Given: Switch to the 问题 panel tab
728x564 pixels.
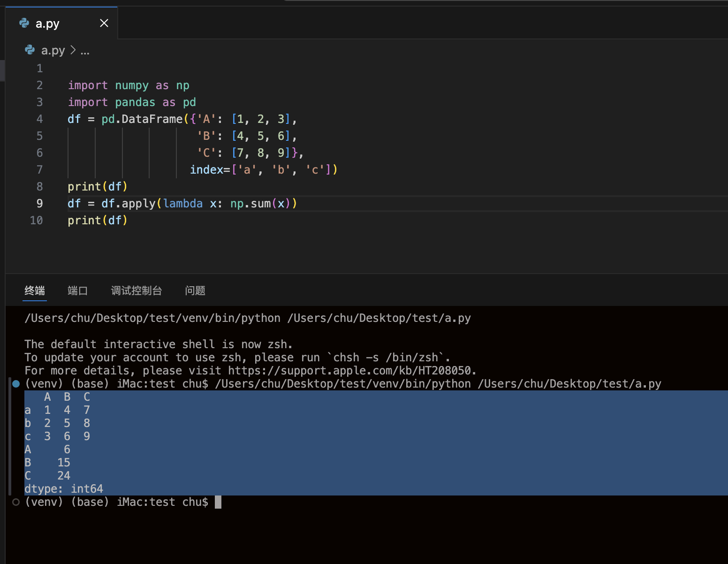Looking at the screenshot, I should (195, 290).
